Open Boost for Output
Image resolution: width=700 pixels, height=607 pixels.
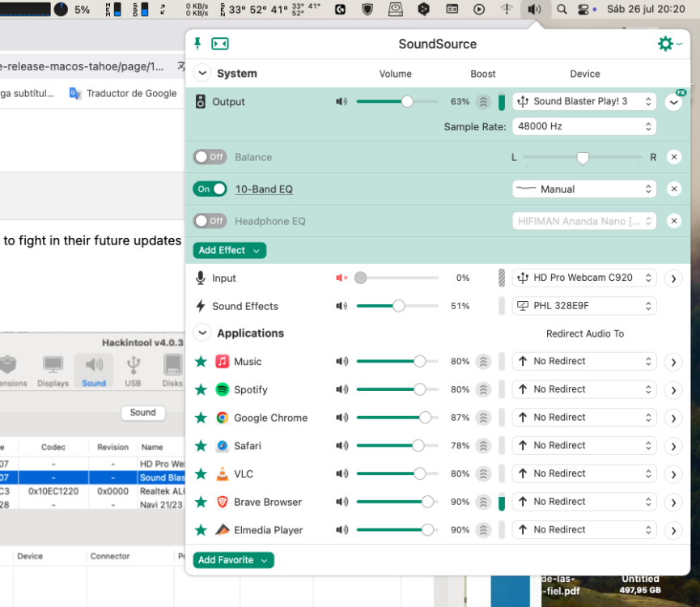click(x=483, y=102)
